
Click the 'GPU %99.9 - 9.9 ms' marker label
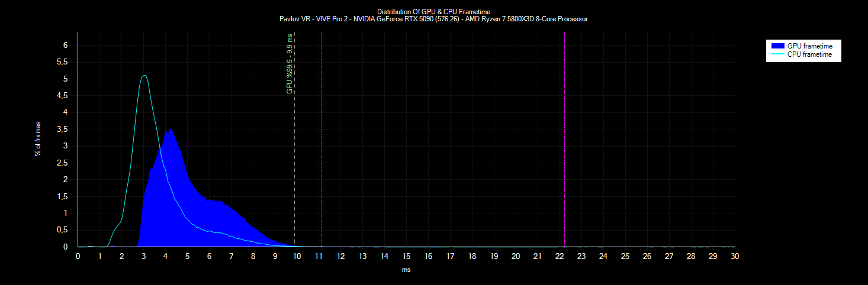(290, 64)
